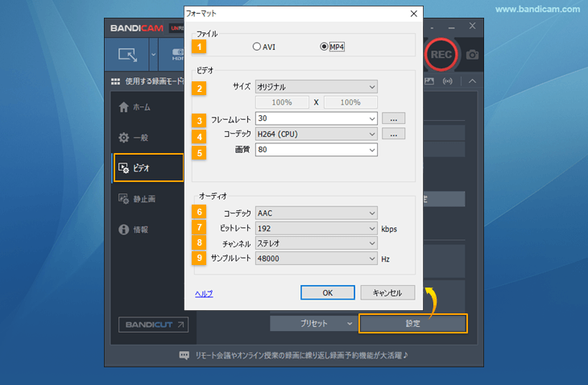The image size is (588, 385).
Task: Click the chat bubble icon in bottom banner
Action: [x=184, y=355]
